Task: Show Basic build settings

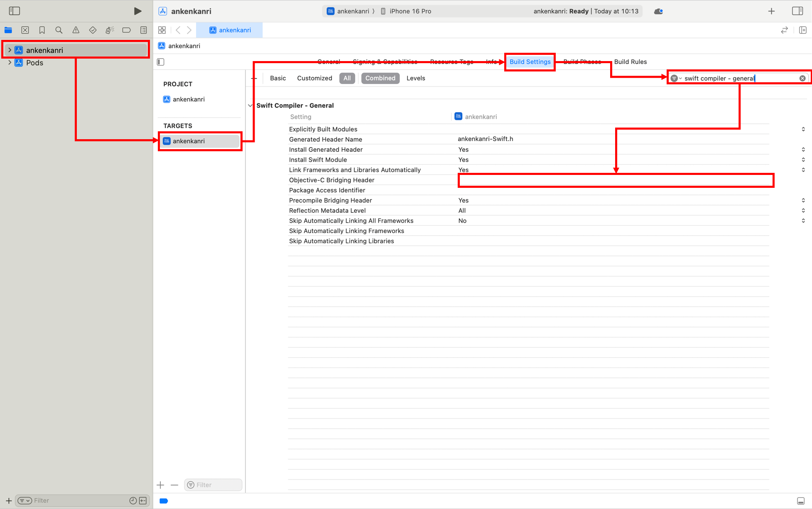Action: (x=278, y=78)
